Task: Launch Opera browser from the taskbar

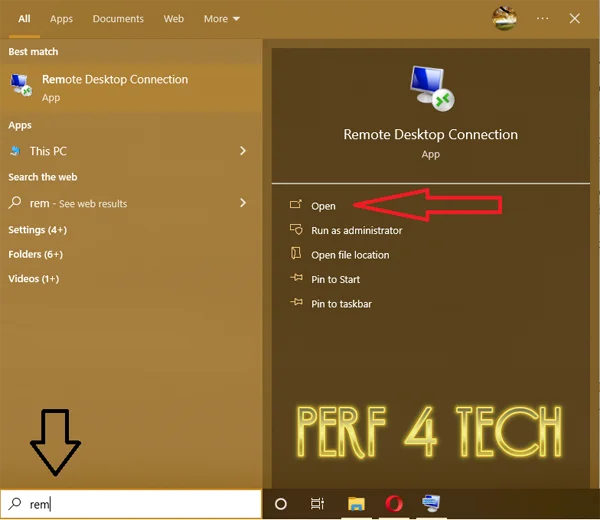Action: pos(394,504)
